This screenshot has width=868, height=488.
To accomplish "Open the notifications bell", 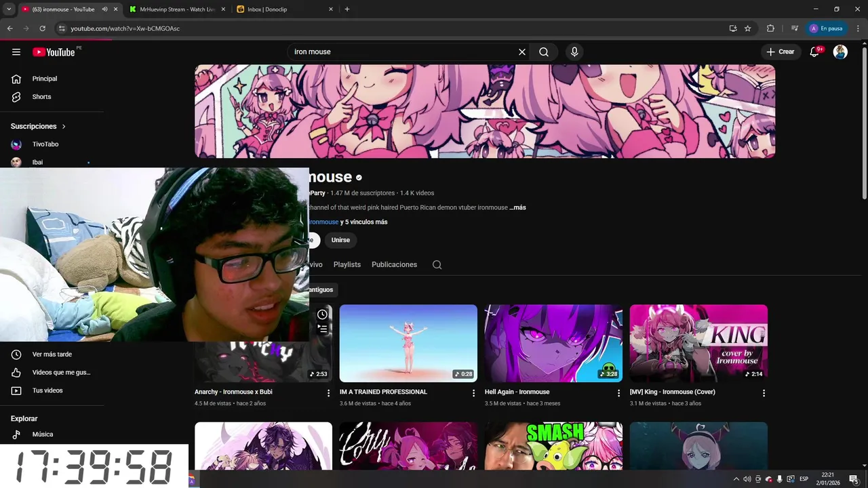I will (815, 52).
